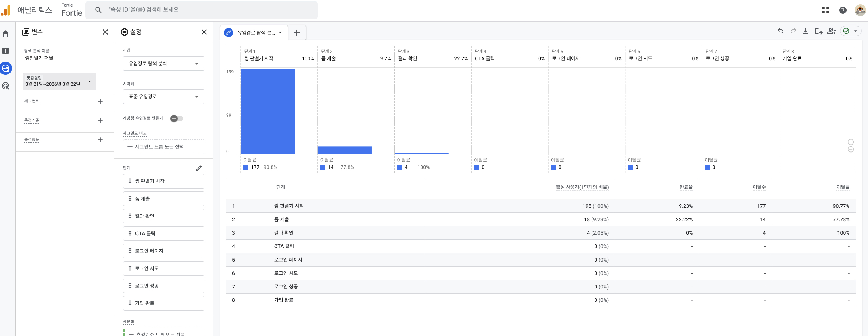The height and width of the screenshot is (336, 868).
Task: Click the property ID search field
Action: pyautogui.click(x=202, y=10)
